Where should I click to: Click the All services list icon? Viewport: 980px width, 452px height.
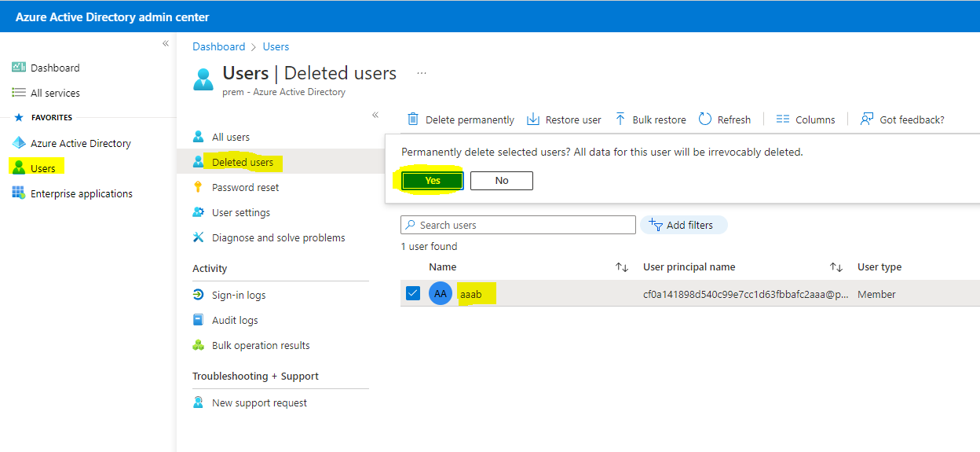coord(19,93)
